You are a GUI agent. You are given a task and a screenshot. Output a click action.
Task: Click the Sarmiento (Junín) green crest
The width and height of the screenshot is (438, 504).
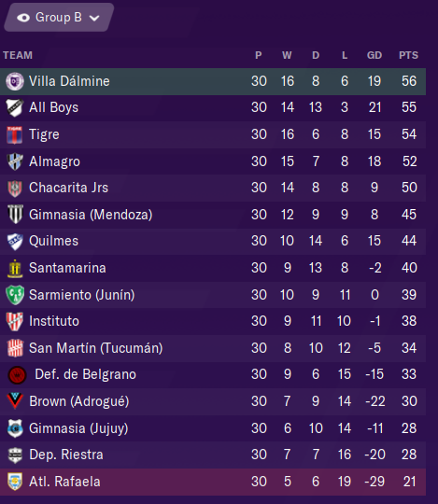coord(15,295)
